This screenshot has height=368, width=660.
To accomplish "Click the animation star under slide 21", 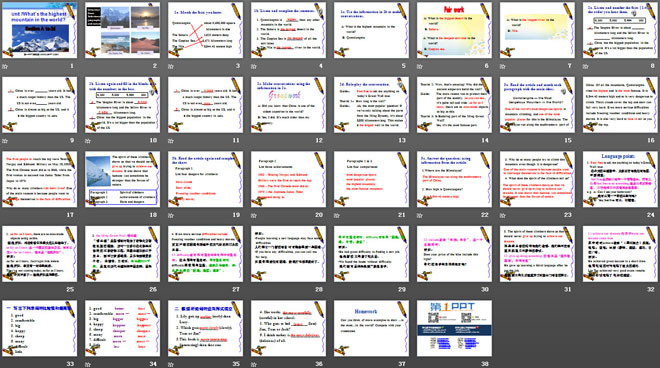I will coord(337,215).
